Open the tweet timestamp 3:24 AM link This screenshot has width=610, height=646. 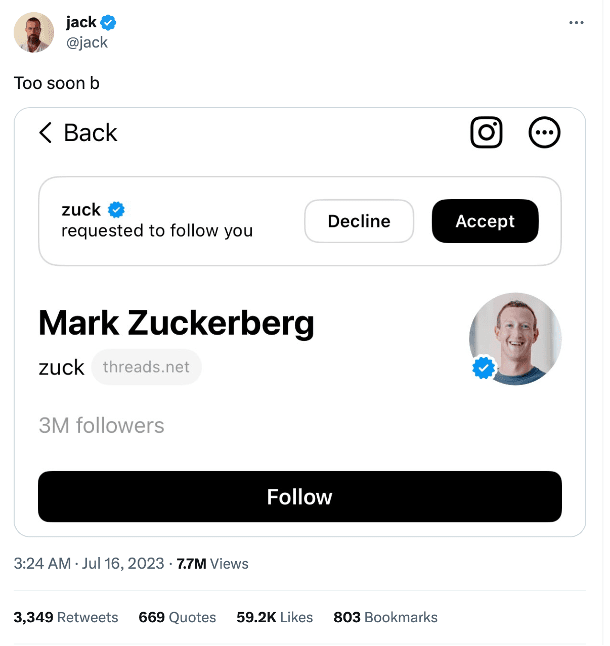click(42, 563)
